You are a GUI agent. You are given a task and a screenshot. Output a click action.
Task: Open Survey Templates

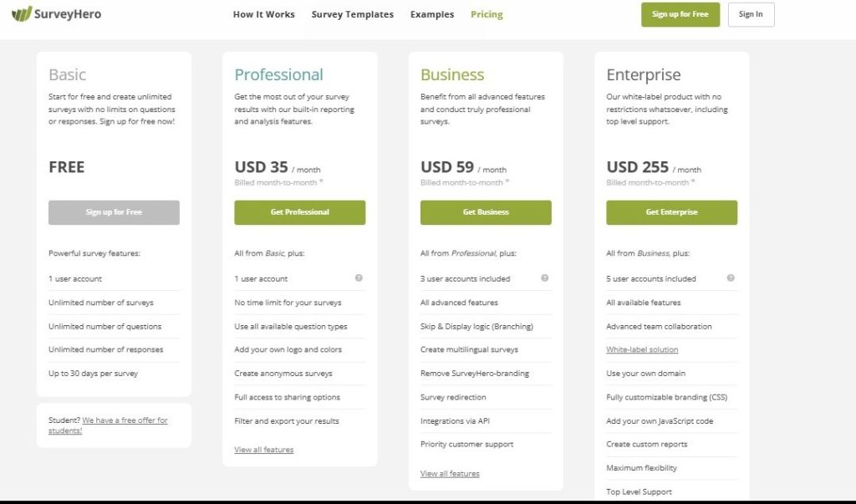click(352, 14)
